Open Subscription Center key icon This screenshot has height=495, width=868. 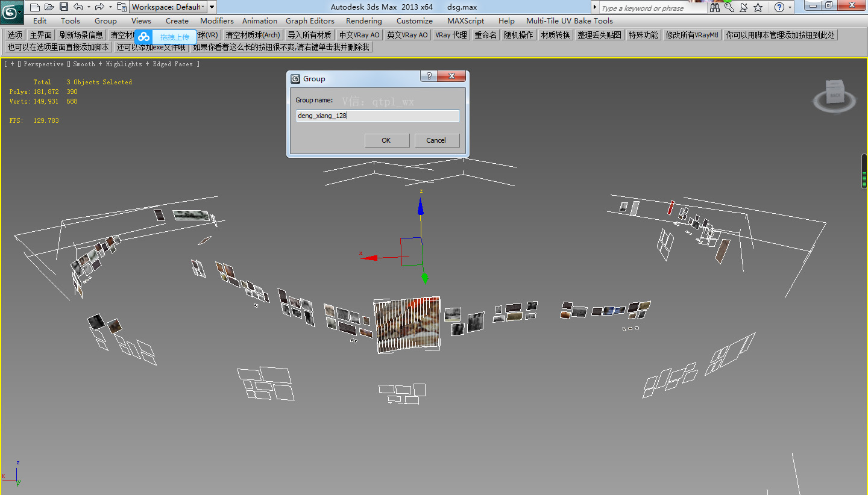[729, 7]
